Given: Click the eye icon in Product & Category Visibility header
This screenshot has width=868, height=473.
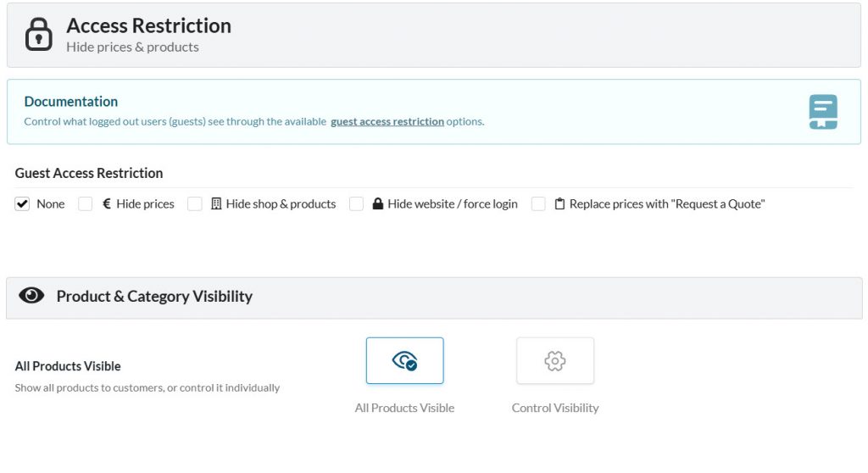Looking at the screenshot, I should coord(31,296).
